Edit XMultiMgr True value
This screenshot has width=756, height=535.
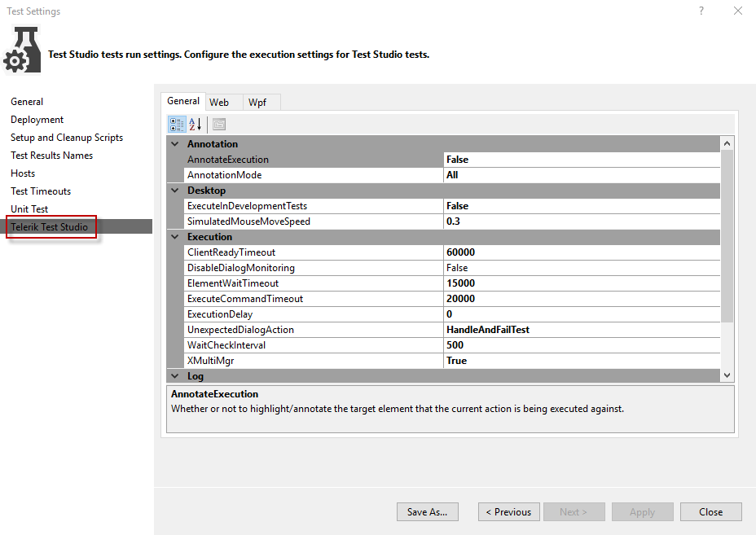tap(582, 360)
